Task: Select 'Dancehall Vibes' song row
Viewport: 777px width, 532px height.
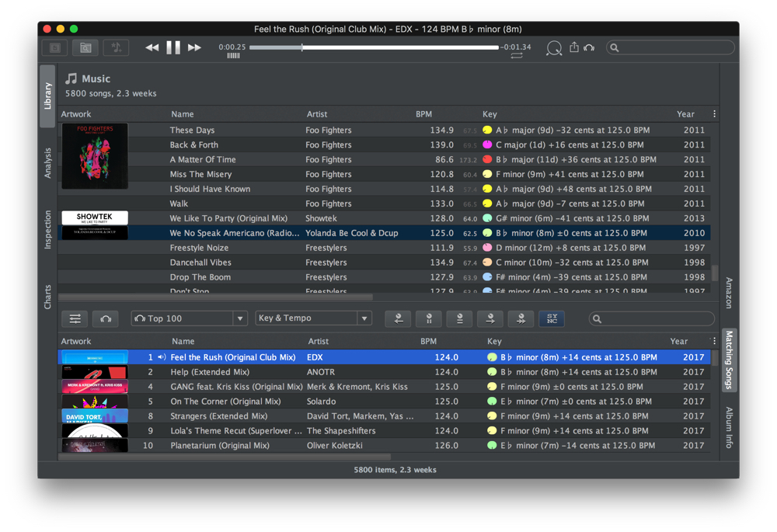Action: click(x=384, y=263)
